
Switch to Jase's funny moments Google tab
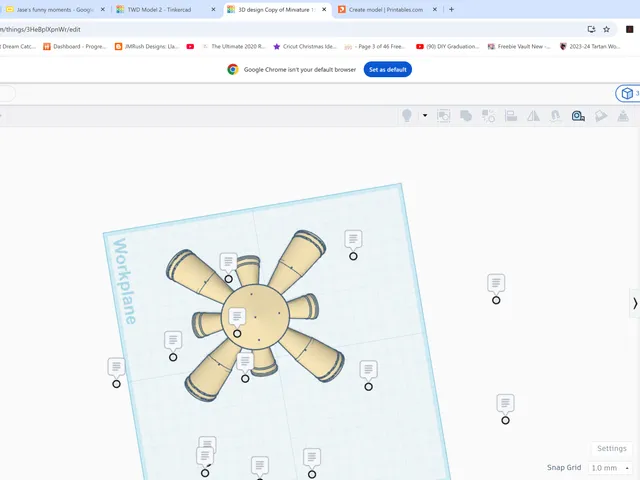coord(54,9)
